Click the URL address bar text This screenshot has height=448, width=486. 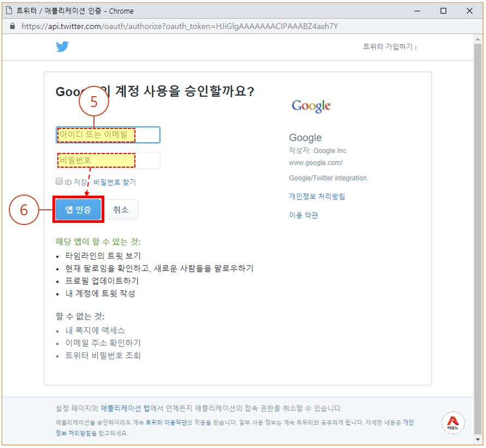click(180, 26)
